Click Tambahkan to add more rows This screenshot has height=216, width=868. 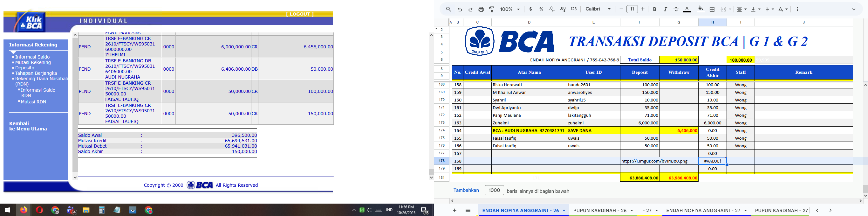coord(466,190)
